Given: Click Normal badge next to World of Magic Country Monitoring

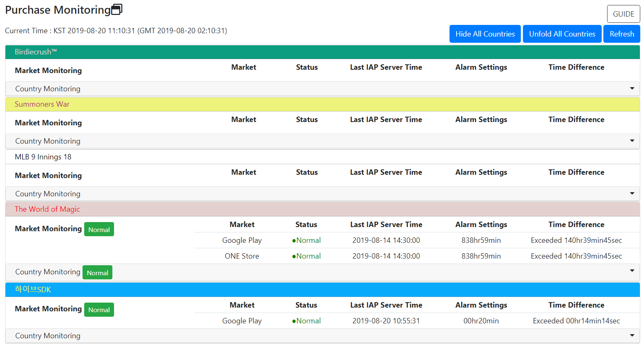Looking at the screenshot, I should coord(97,273).
